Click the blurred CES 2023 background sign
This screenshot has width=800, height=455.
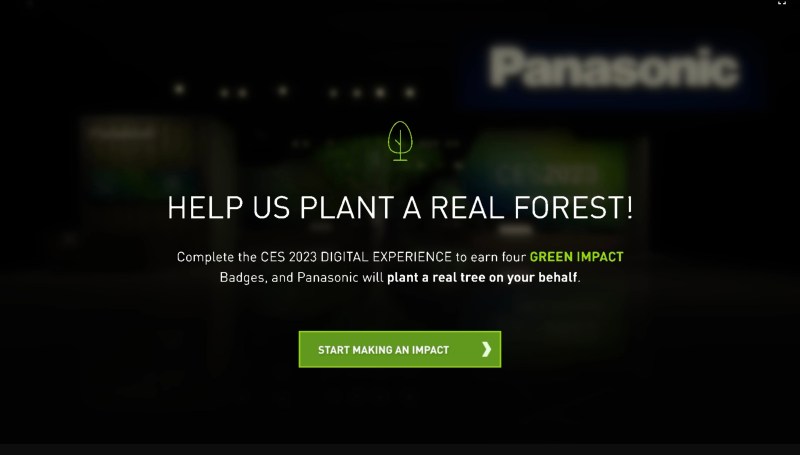(546, 175)
